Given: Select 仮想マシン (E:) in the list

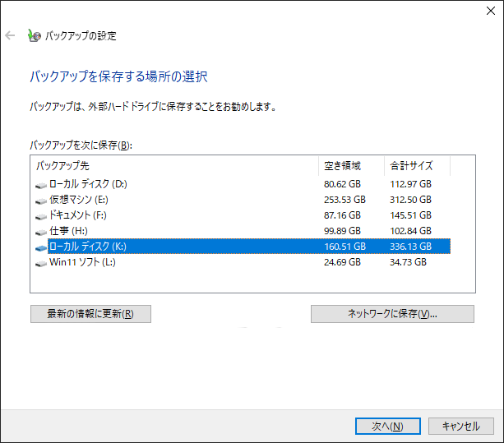Looking at the screenshot, I should [x=243, y=200].
